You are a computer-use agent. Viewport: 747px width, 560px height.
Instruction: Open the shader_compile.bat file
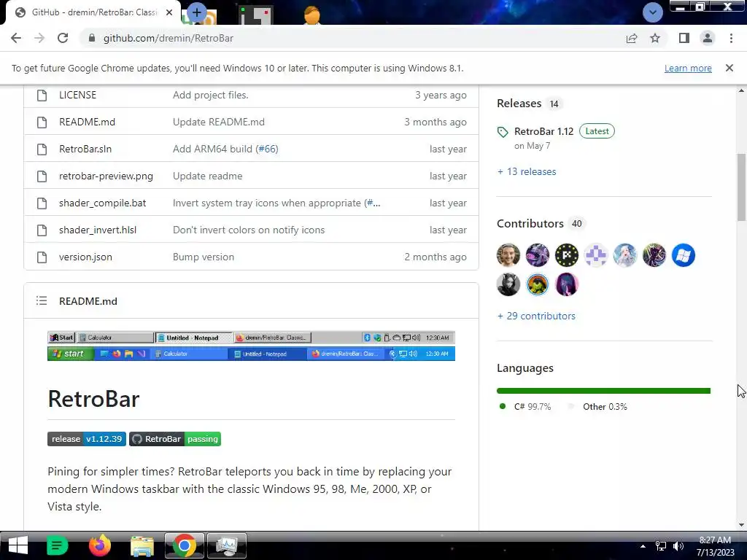tap(102, 203)
